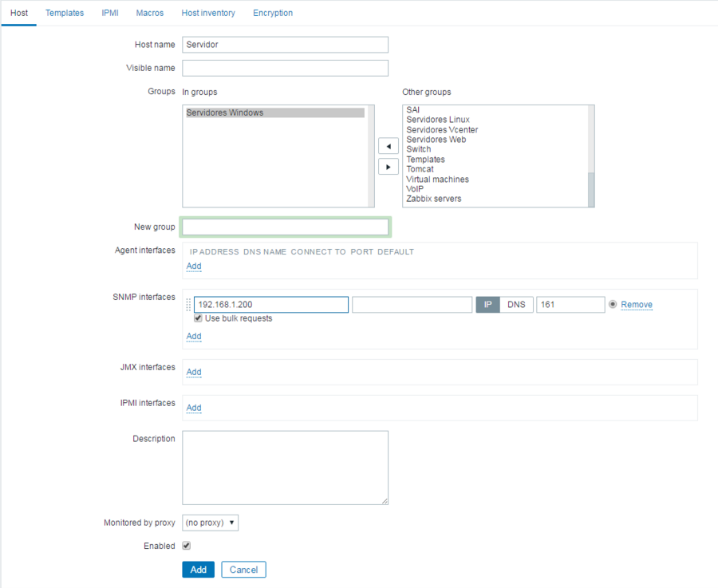This screenshot has height=588, width=718.
Task: Remove the SNMP interface
Action: click(637, 305)
